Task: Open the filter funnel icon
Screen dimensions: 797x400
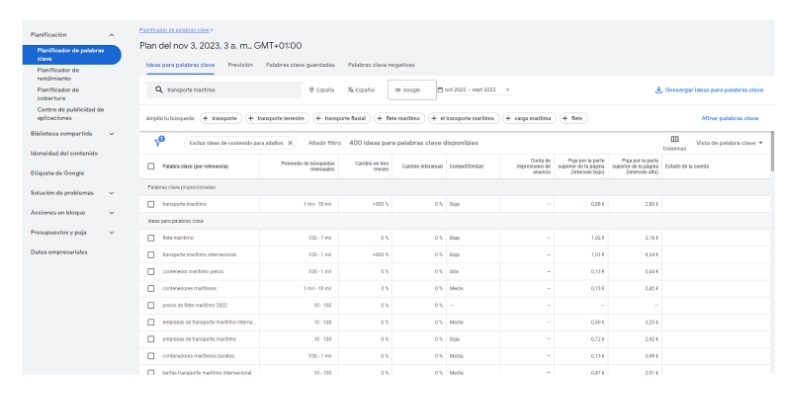Action: [x=159, y=142]
